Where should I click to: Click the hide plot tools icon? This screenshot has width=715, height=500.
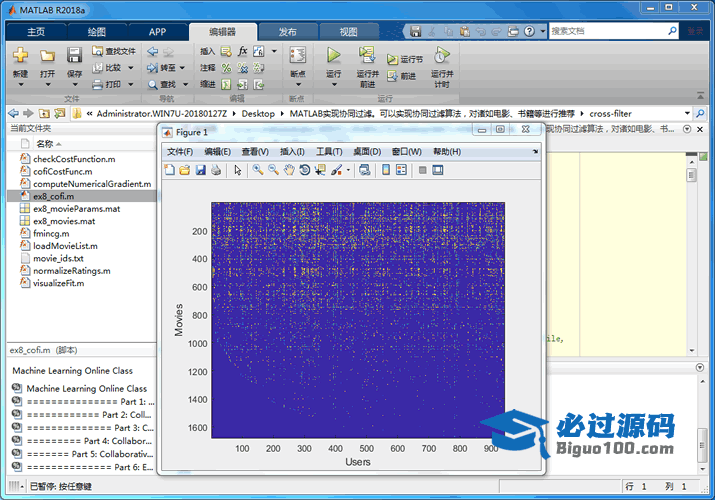(x=423, y=170)
